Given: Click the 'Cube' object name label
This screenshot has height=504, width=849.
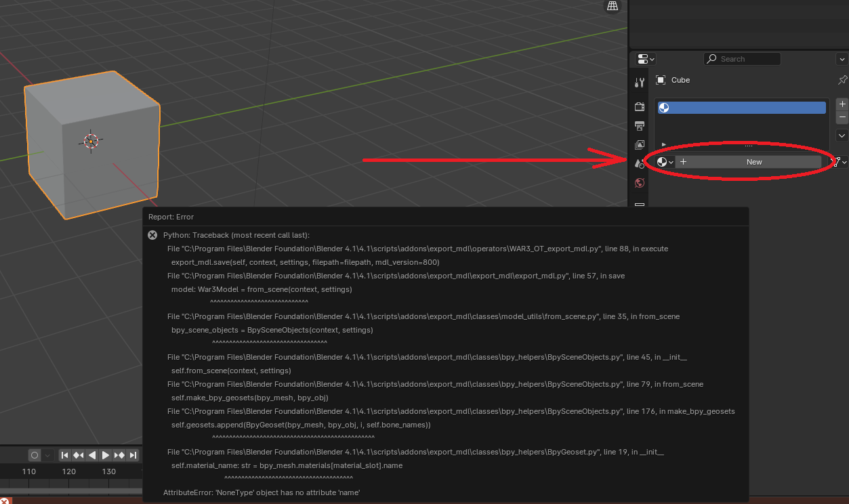Looking at the screenshot, I should click(680, 80).
